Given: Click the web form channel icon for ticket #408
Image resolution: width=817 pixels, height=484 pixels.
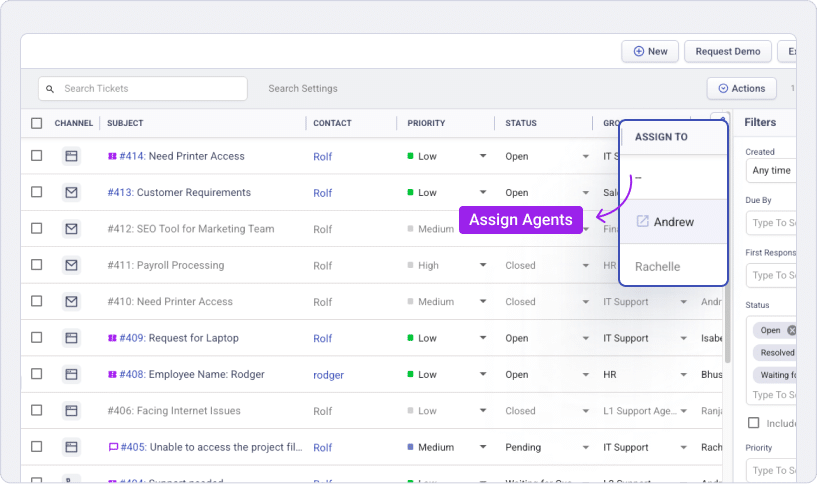Looking at the screenshot, I should pyautogui.click(x=71, y=374).
